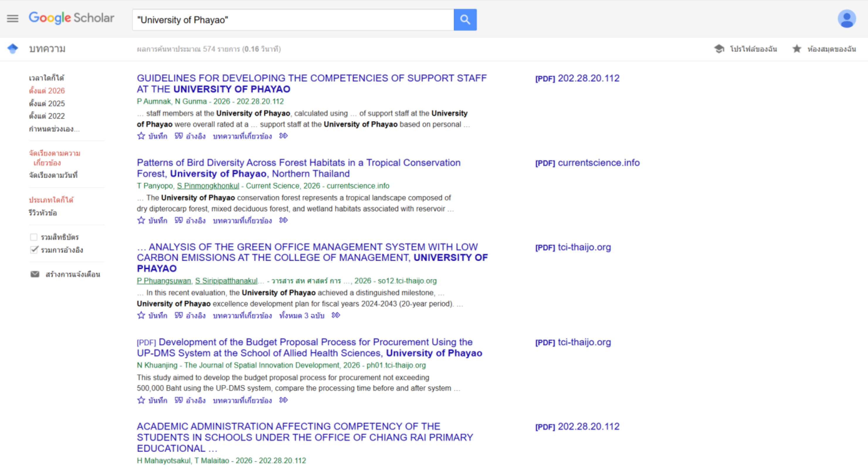Open [PDF] tci-thaijo.org link beside GREEN OFFICE result

pyautogui.click(x=573, y=247)
